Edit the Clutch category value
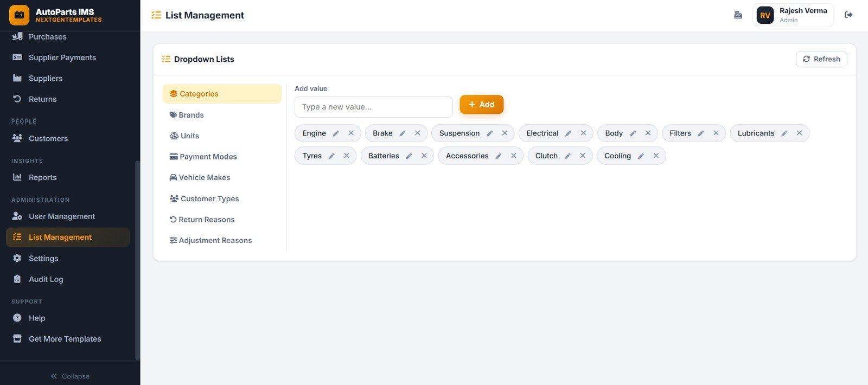868x385 pixels. (x=567, y=156)
